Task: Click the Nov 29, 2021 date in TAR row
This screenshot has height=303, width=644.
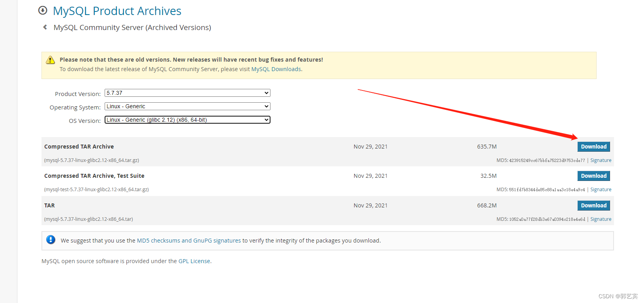Action: [x=370, y=205]
